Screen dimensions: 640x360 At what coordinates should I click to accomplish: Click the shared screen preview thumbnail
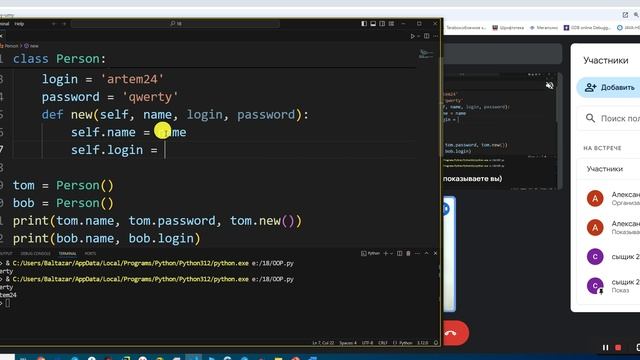(x=500, y=131)
